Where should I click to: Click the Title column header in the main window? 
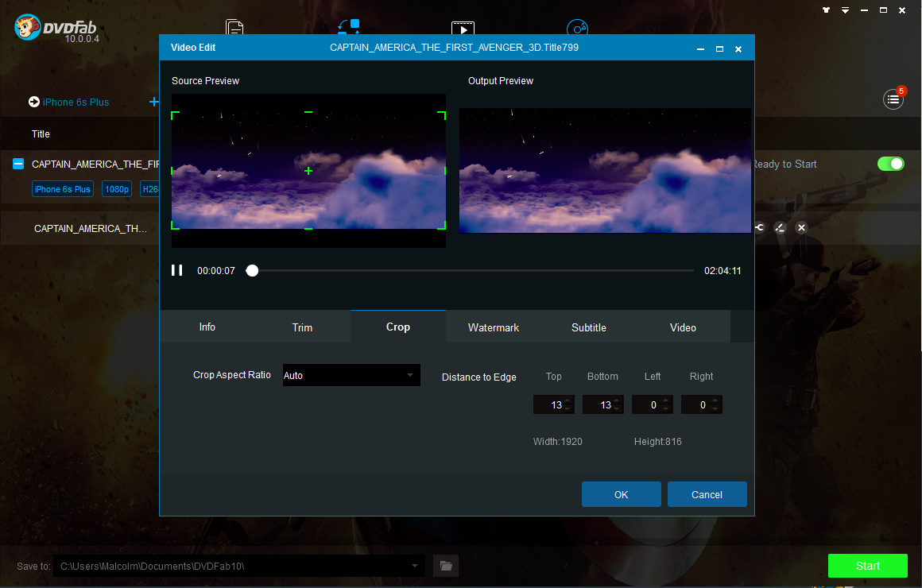41,134
